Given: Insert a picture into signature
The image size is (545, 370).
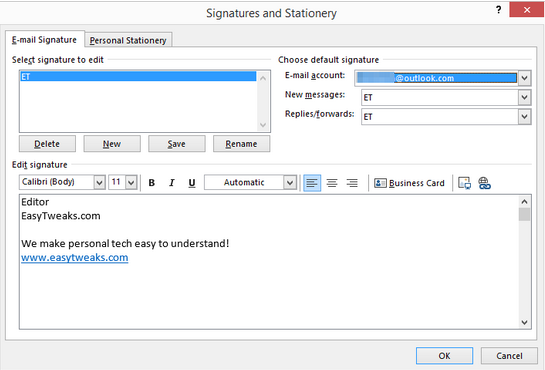Looking at the screenshot, I should click(464, 183).
